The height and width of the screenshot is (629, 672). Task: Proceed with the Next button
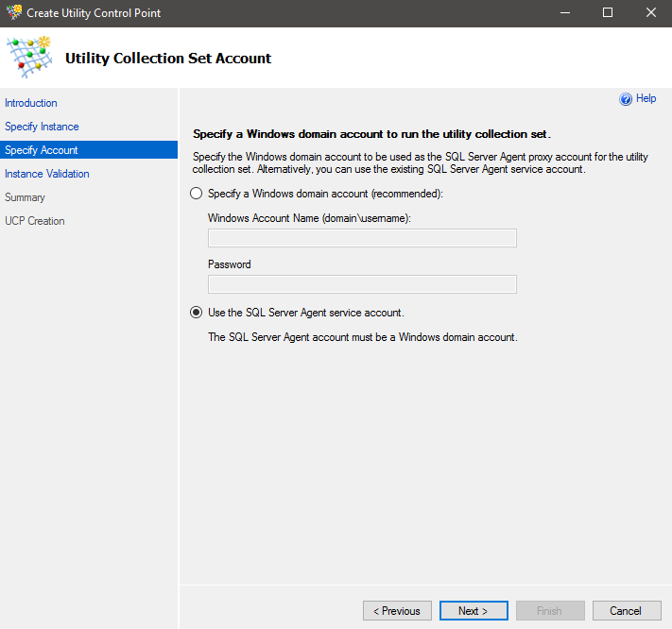[474, 611]
